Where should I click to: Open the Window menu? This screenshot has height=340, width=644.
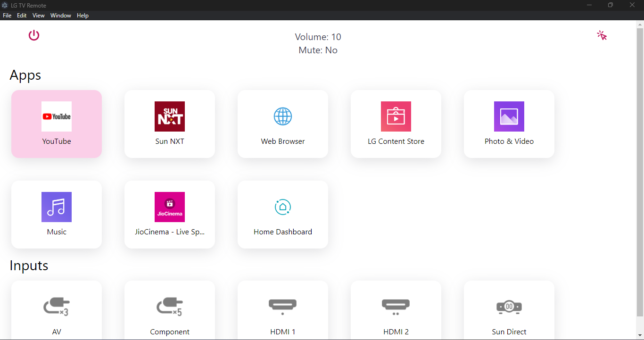tap(61, 16)
